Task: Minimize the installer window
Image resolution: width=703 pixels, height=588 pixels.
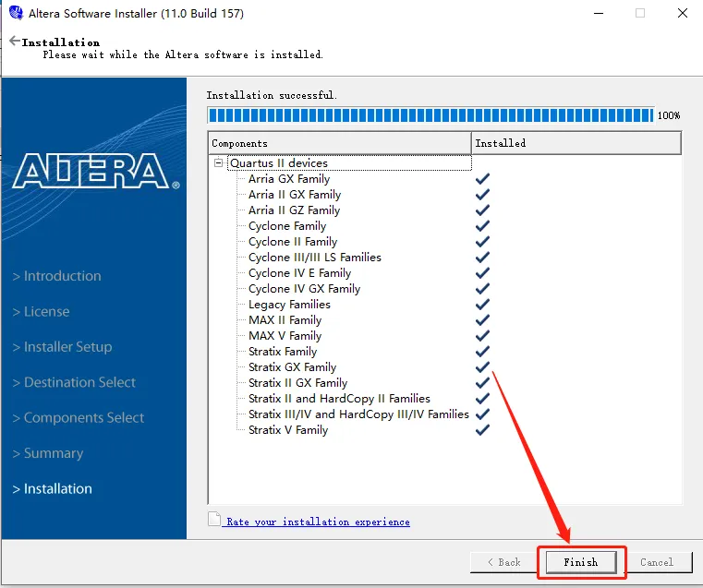Action: pyautogui.click(x=599, y=13)
